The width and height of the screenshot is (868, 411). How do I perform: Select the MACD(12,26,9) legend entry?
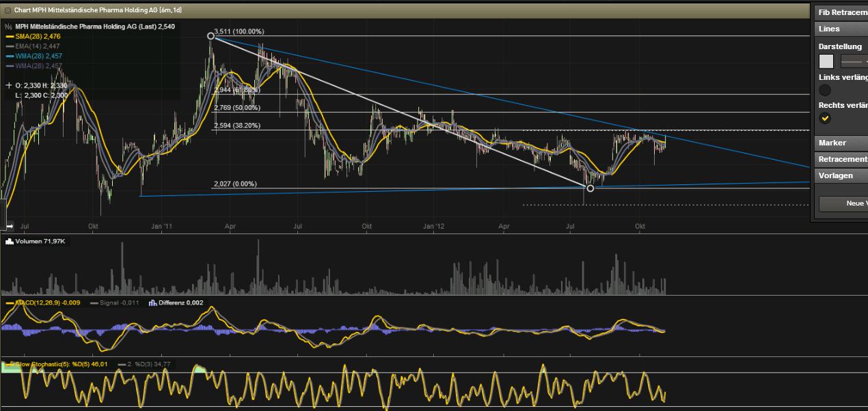coord(42,302)
